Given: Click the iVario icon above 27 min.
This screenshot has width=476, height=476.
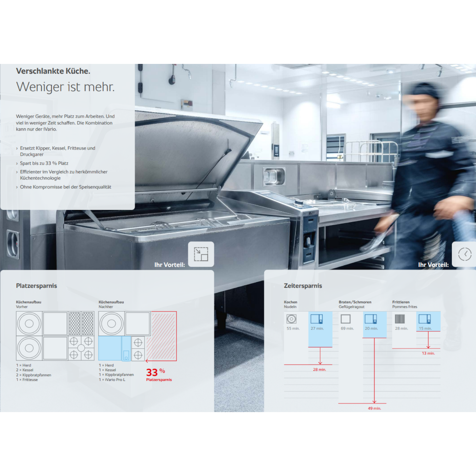Looking at the screenshot, I should (x=316, y=319).
